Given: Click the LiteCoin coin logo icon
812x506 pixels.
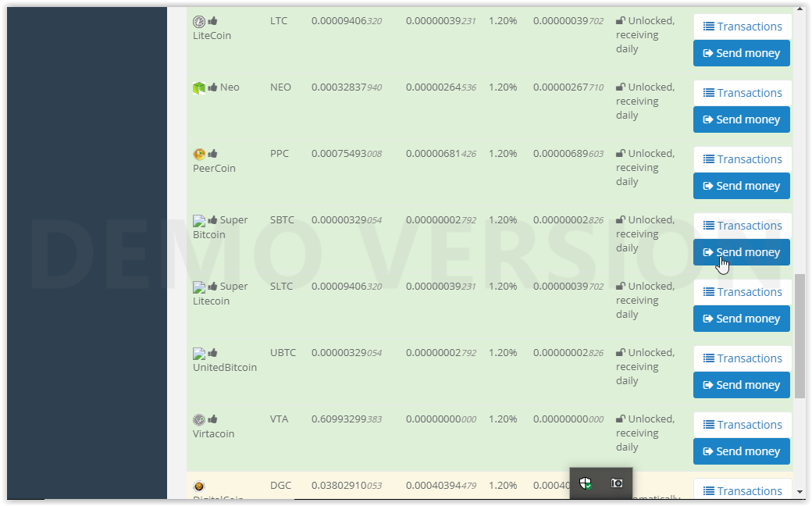Looking at the screenshot, I should 199,22.
